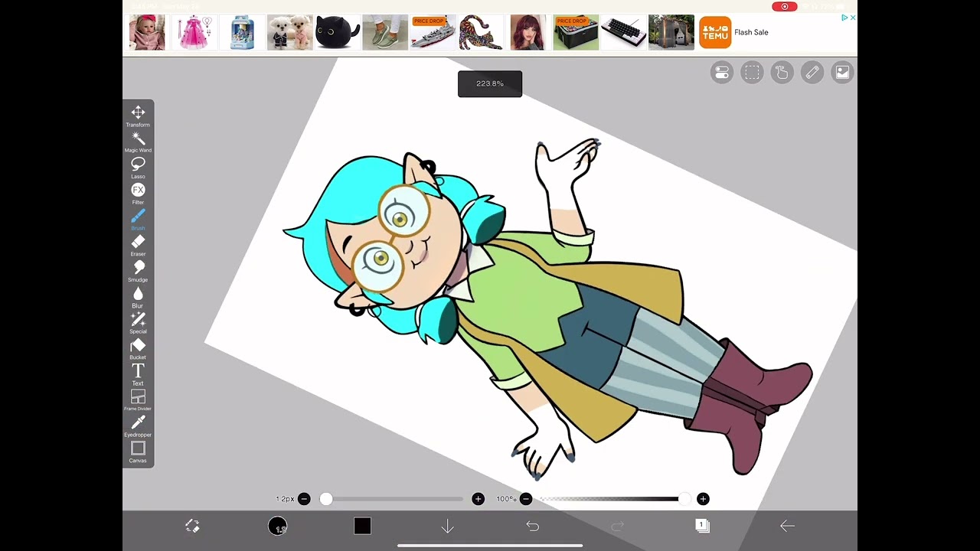The image size is (980, 551).
Task: Open the Temu logo in the ad
Action: coord(715,33)
